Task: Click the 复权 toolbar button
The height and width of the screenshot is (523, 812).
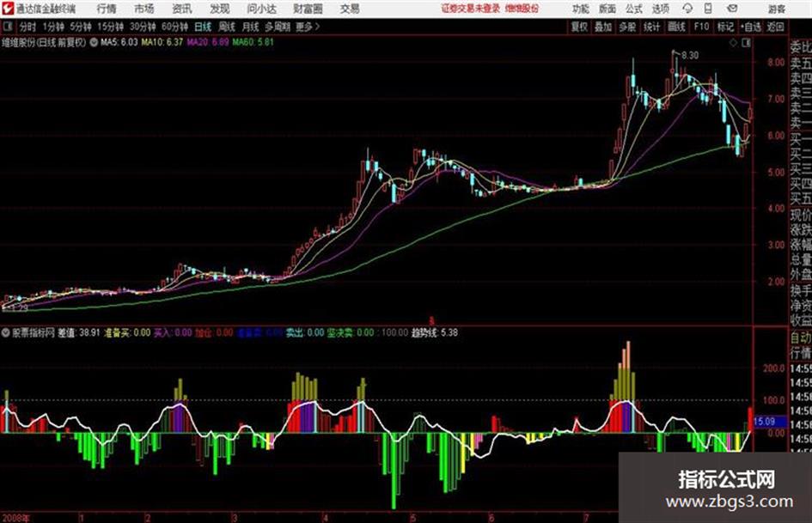Action: (x=579, y=27)
